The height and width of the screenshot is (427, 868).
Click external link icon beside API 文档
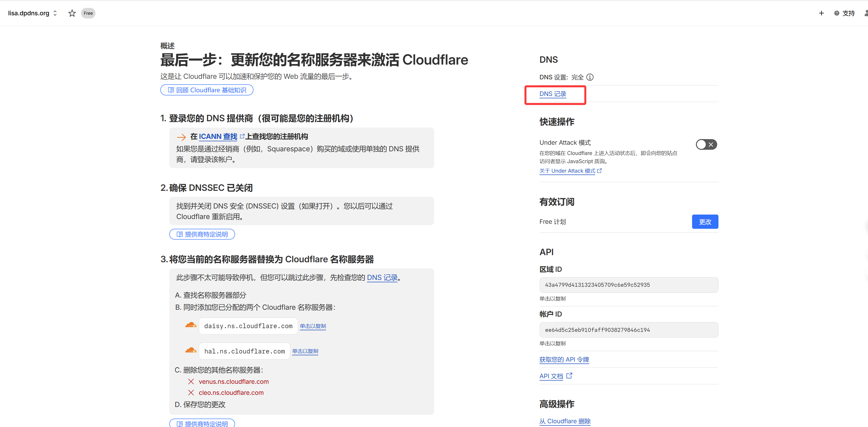click(569, 376)
